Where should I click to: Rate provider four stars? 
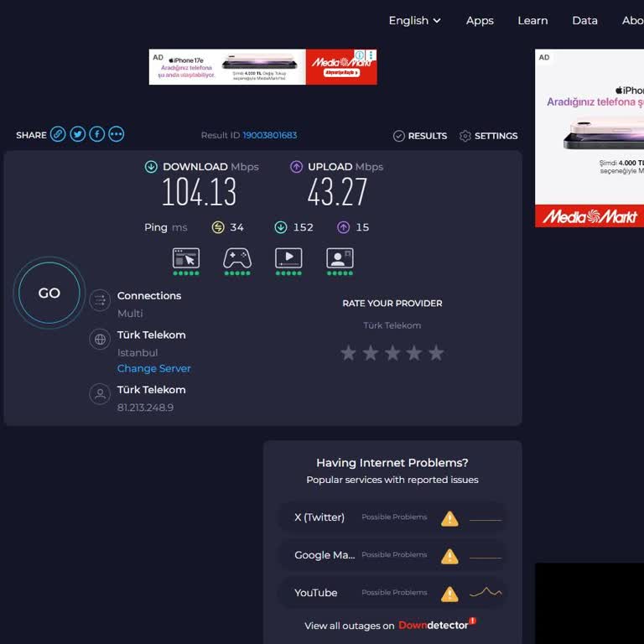[414, 353]
